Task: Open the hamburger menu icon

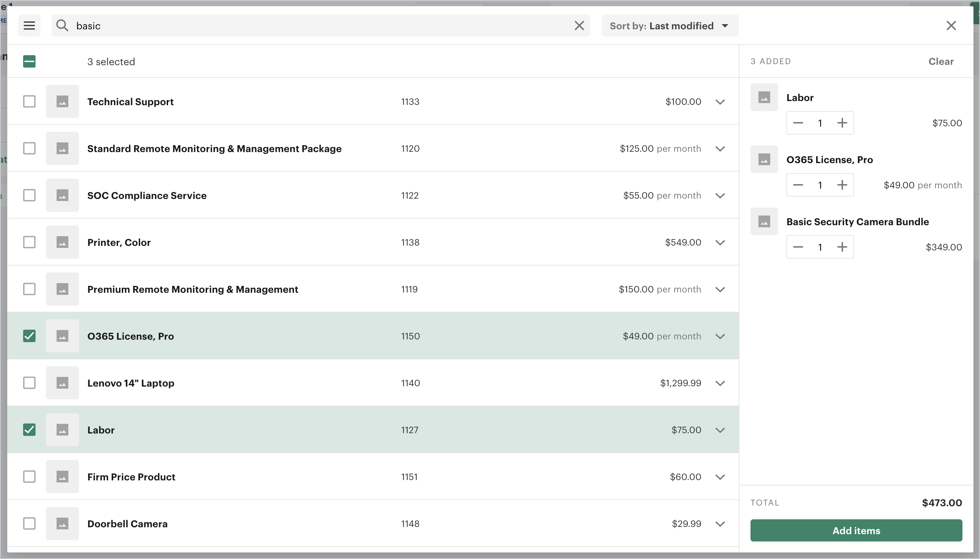Action: (x=29, y=26)
